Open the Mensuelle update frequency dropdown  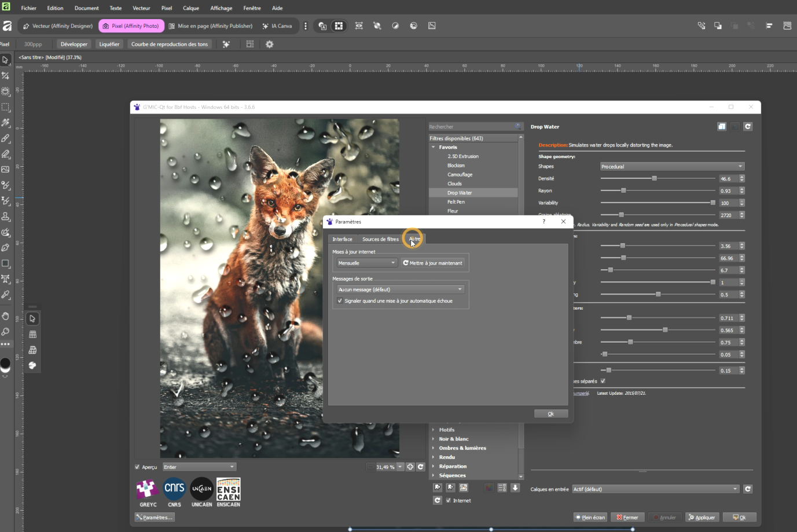click(x=366, y=263)
